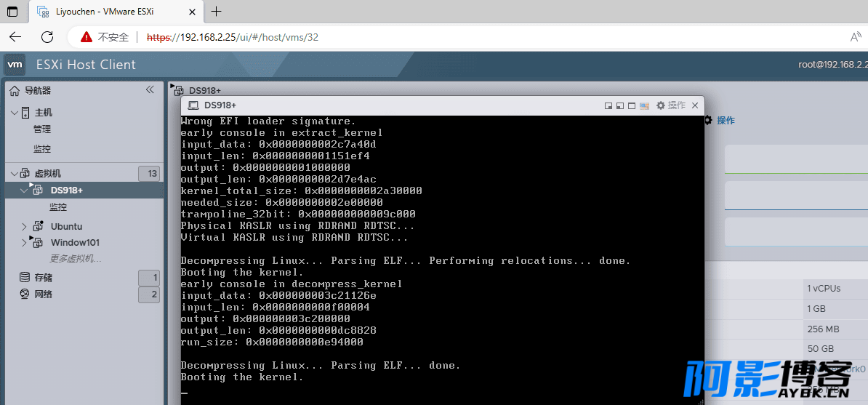Expand the Window101 tree node
The image size is (868, 405).
pos(24,242)
